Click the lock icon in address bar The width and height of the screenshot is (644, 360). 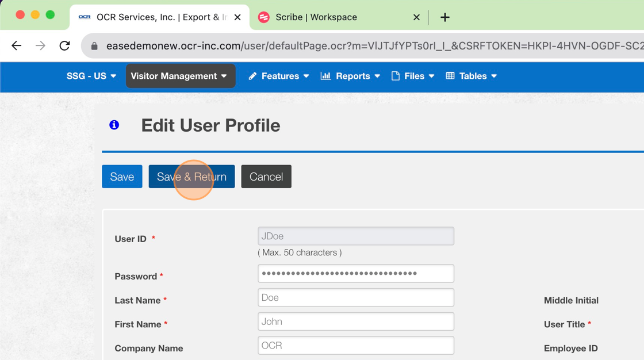coord(94,46)
